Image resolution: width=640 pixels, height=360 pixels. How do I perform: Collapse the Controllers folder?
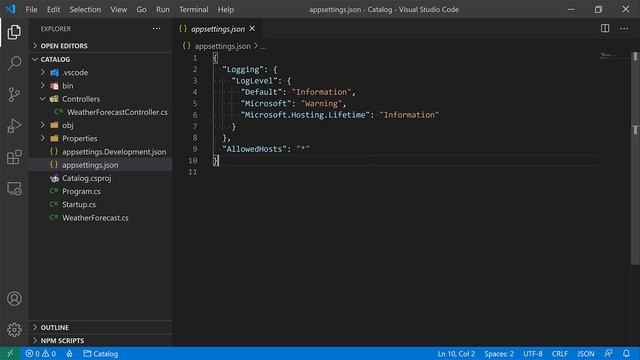click(x=100, y=99)
